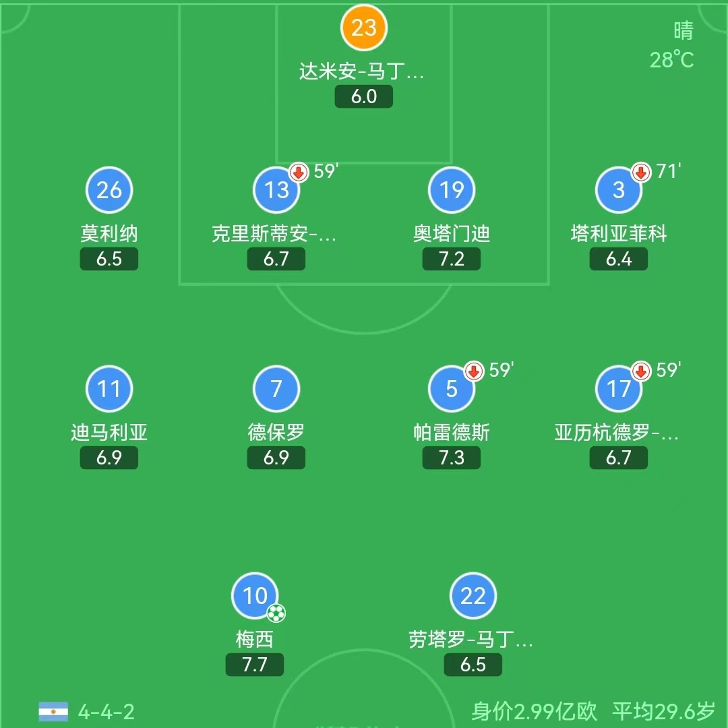
Task: Click Messi's 7.7 rating badge
Action: coord(255,665)
